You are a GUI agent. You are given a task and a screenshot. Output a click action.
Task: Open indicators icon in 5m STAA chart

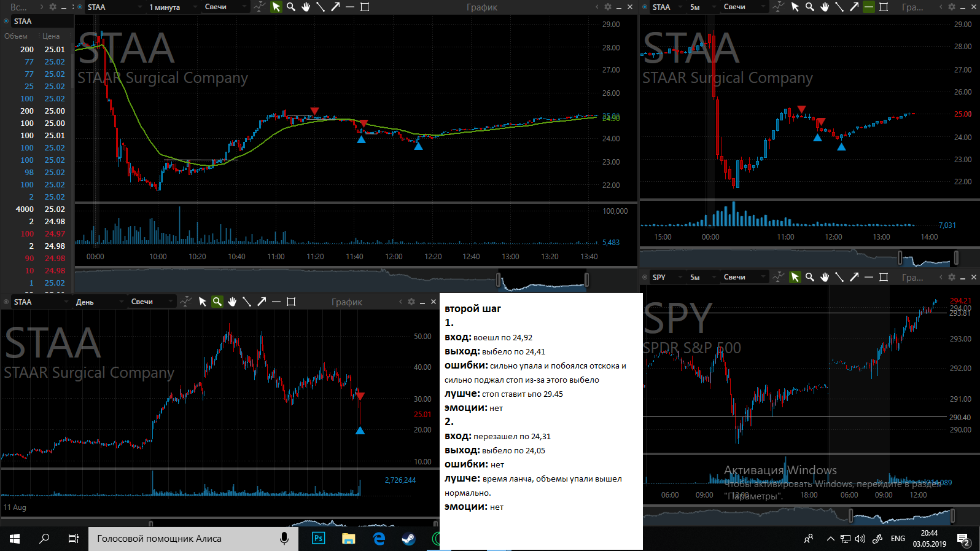coord(779,7)
